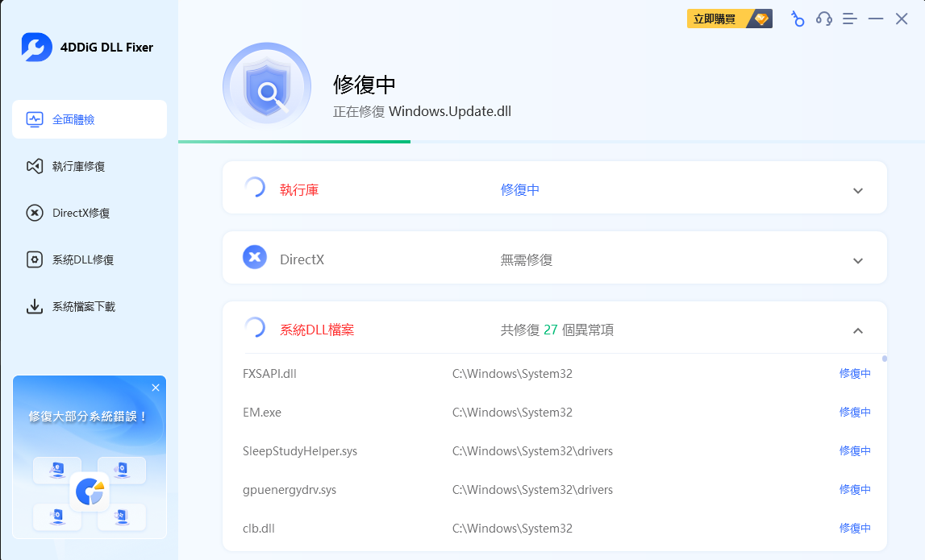925x560 pixels.
Task: Close the 修復大部分系統錯誤 promo banner
Action: [156, 388]
